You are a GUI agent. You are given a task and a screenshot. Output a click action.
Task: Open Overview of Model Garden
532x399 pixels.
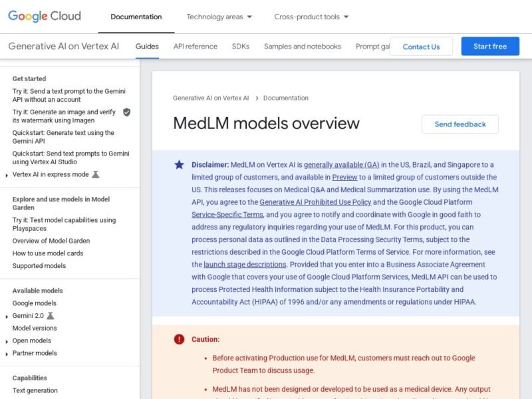(x=51, y=241)
